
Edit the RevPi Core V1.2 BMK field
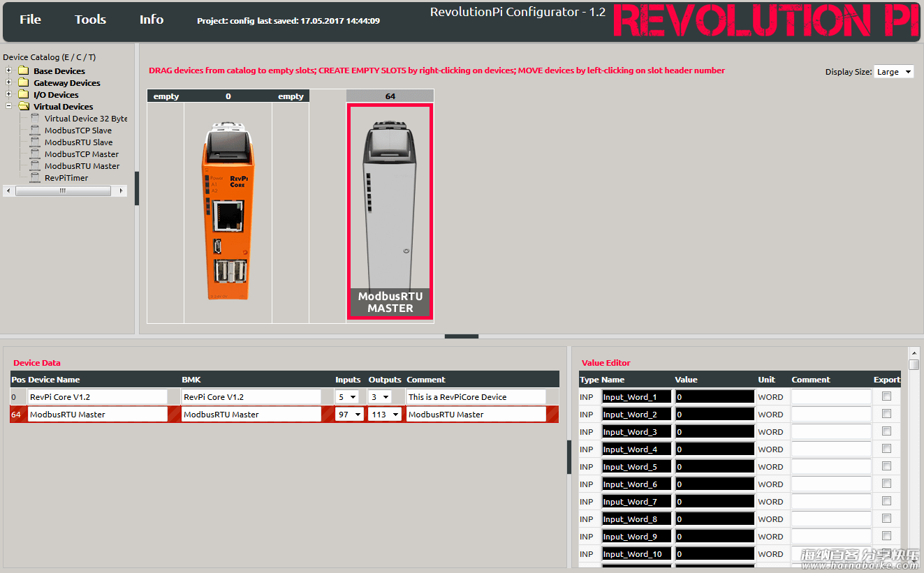pos(251,396)
